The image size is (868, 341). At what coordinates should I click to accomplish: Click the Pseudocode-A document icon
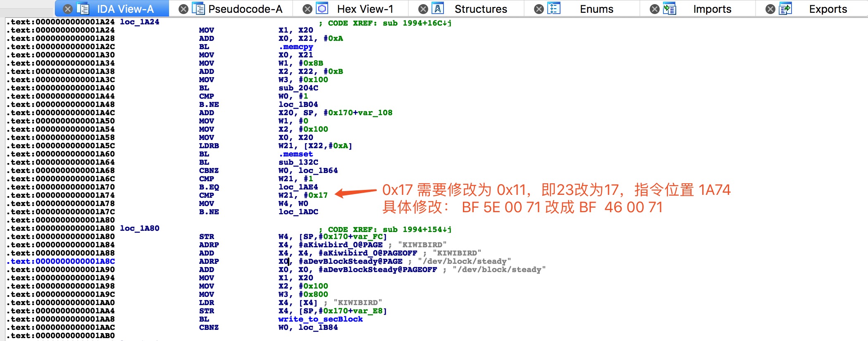point(199,9)
